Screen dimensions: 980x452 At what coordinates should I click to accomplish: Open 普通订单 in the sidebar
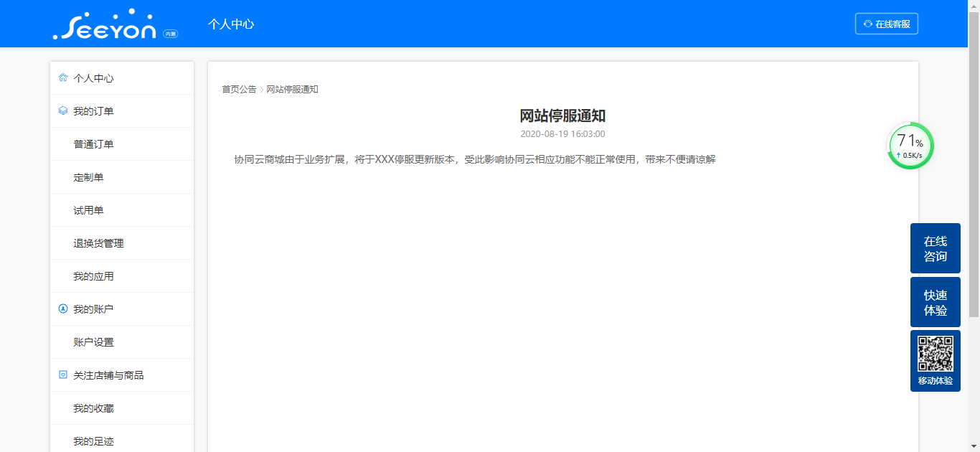122,144
